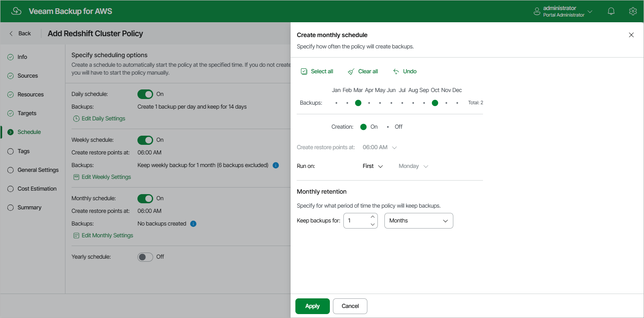Open Edit Daily Settings
Screen dimensions: 644x318
coord(99,119)
